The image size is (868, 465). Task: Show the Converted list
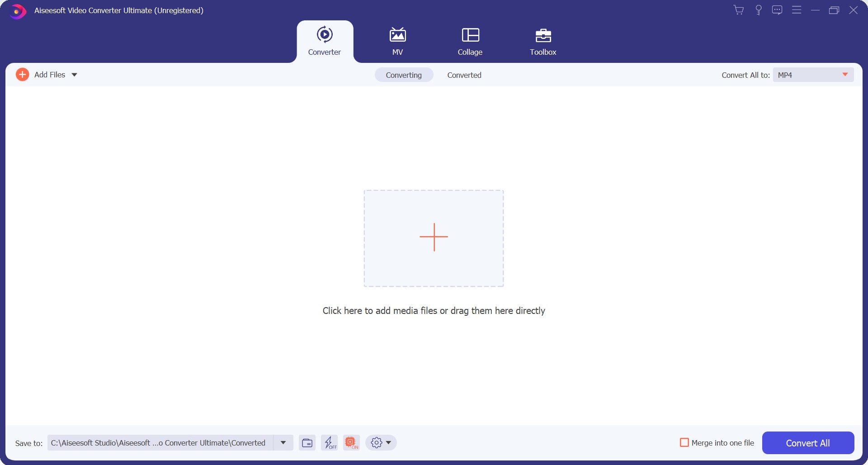464,75
